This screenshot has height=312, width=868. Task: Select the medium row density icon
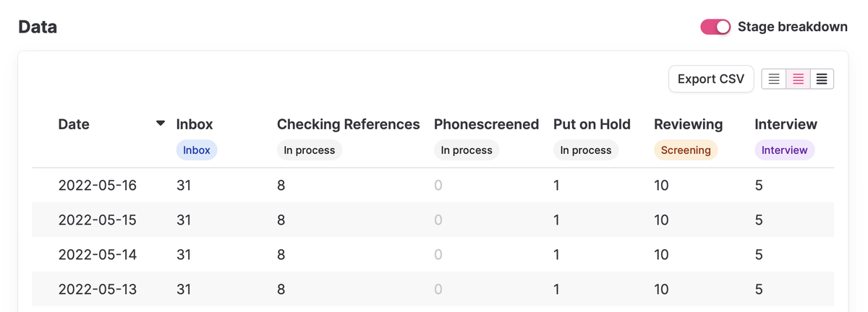tap(798, 79)
